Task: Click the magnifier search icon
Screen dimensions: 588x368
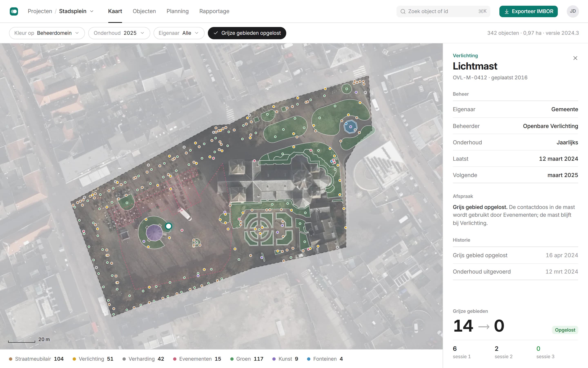Action: click(403, 11)
